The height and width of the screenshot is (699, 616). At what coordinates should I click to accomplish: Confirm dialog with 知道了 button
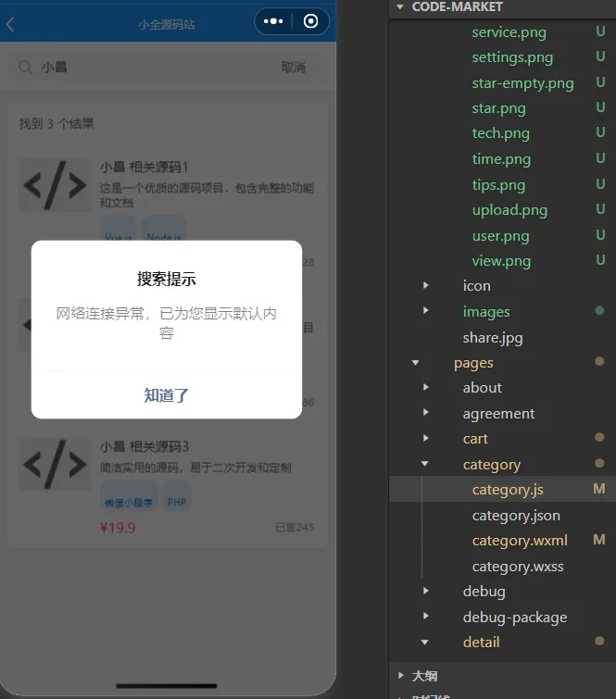(x=167, y=395)
